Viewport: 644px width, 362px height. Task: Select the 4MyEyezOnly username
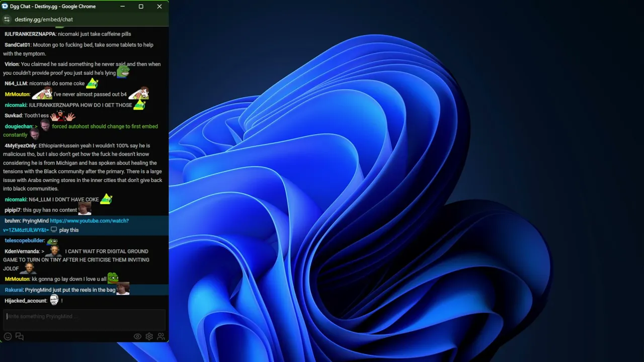pos(21,145)
